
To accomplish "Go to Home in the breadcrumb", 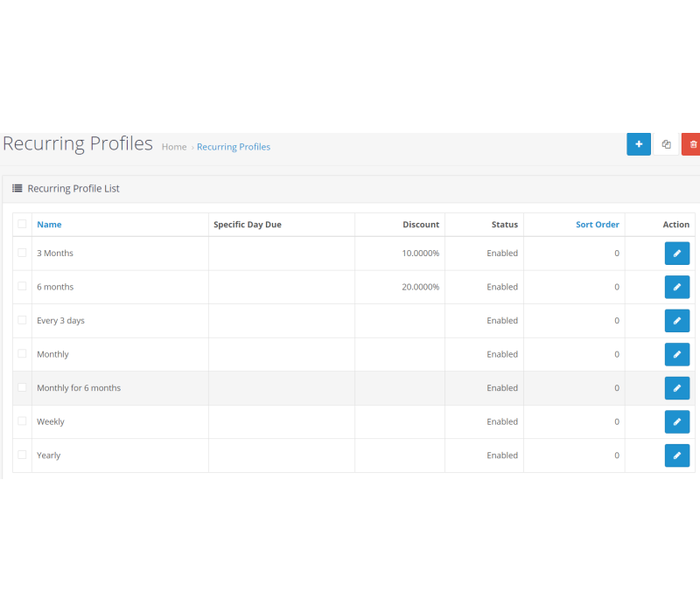I will click(174, 147).
